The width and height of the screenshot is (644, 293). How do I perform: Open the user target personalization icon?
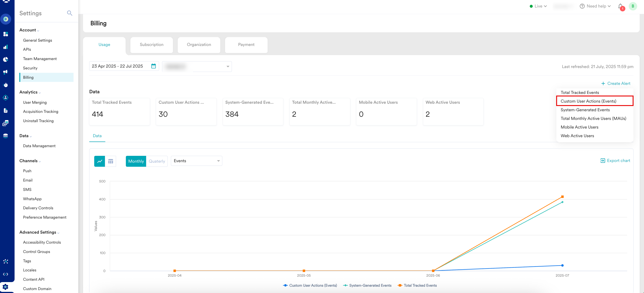5,98
